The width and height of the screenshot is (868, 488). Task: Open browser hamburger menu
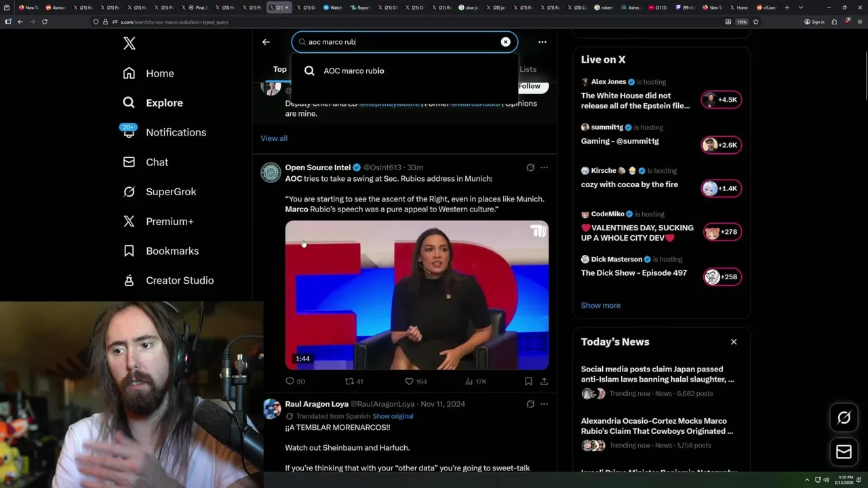[860, 22]
